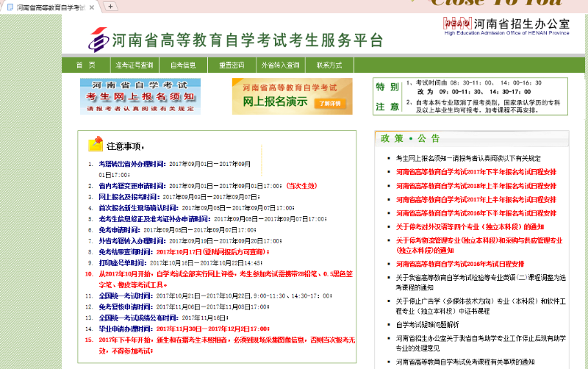Open 准考证号查询 in the navigation bar
Image resolution: width=588 pixels, height=369 pixels.
coord(135,65)
